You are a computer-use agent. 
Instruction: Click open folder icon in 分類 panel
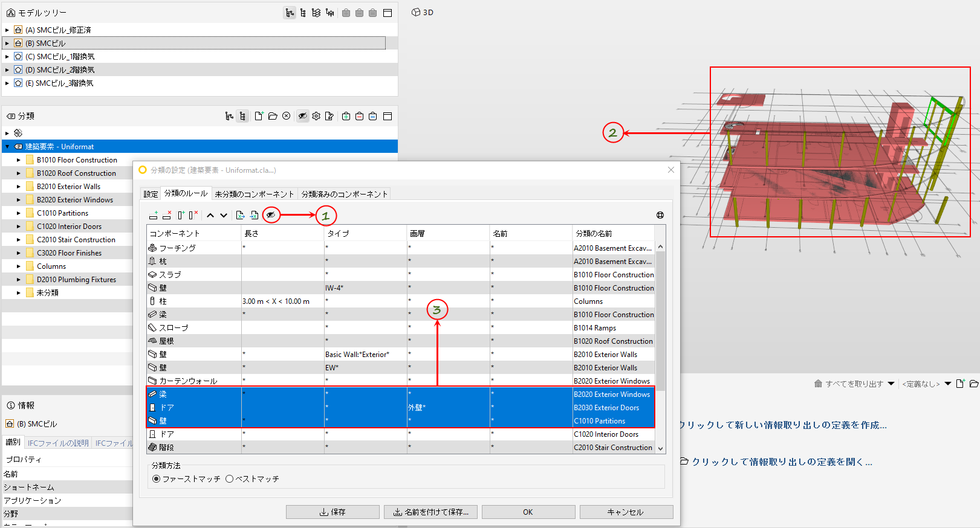pyautogui.click(x=273, y=116)
